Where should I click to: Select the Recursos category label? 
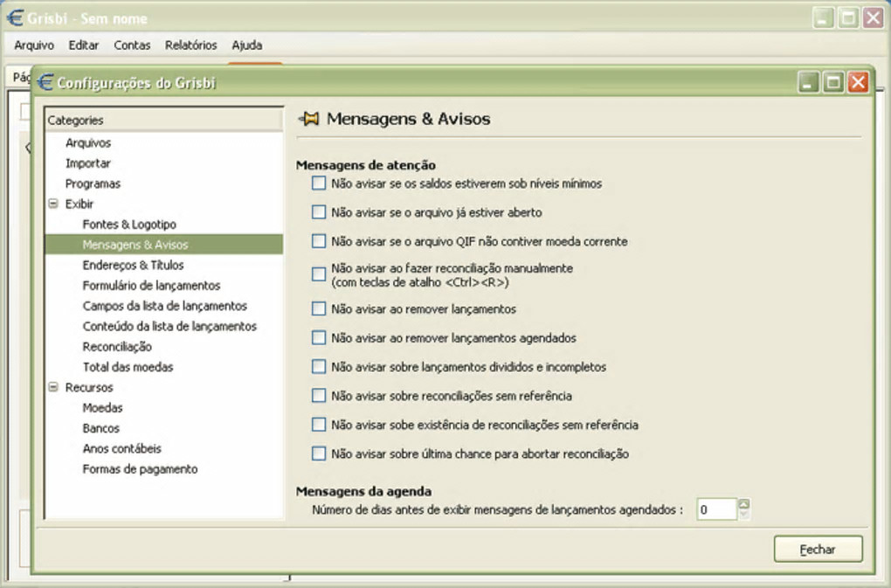tap(89, 387)
